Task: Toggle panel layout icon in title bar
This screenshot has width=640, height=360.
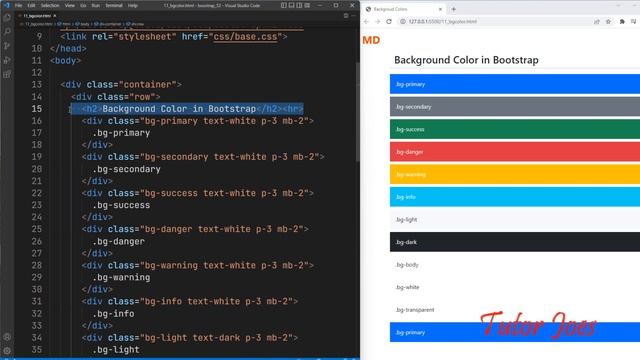Action: click(291, 5)
